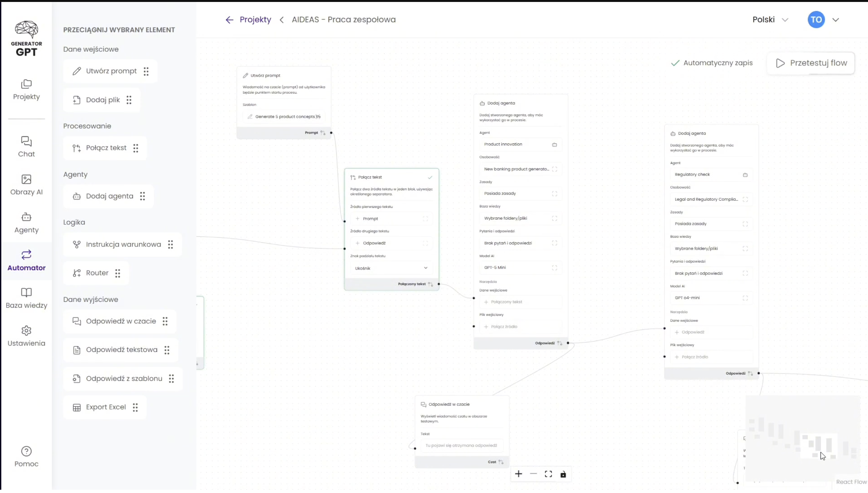This screenshot has height=493, width=868.
Task: Click the Pomoc help icon
Action: pyautogui.click(x=26, y=456)
